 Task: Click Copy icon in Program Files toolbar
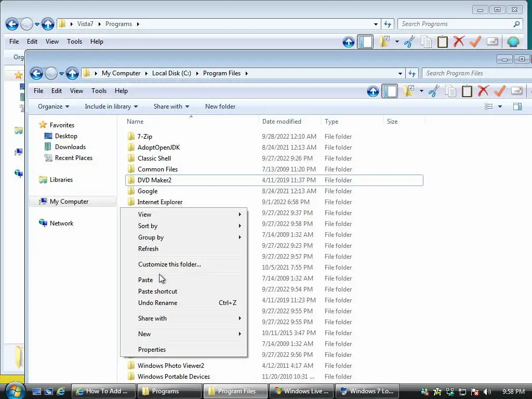coord(450,91)
